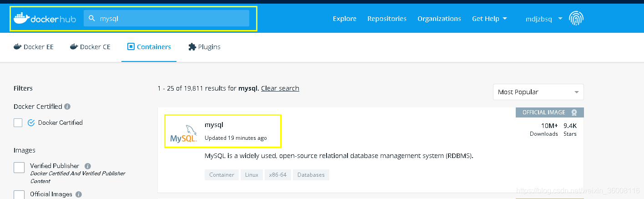
Task: Click the Container tag chip
Action: point(221,175)
